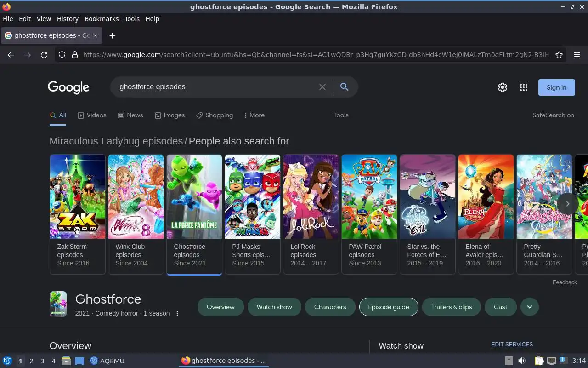Open the Characters chip

click(x=330, y=307)
